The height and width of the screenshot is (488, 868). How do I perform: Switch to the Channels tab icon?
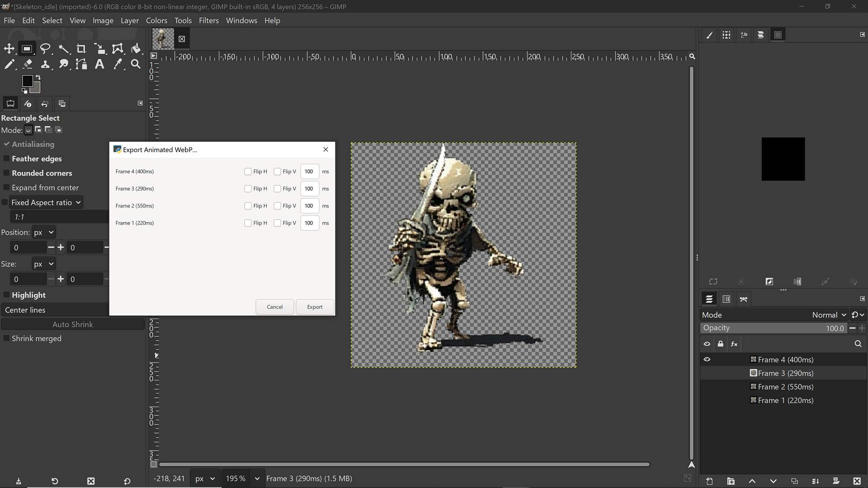(726, 299)
